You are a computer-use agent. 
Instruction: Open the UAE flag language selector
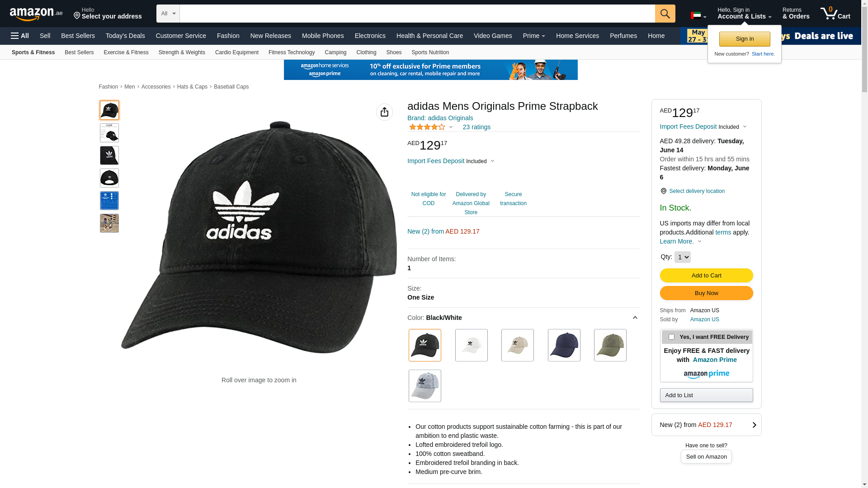[698, 16]
